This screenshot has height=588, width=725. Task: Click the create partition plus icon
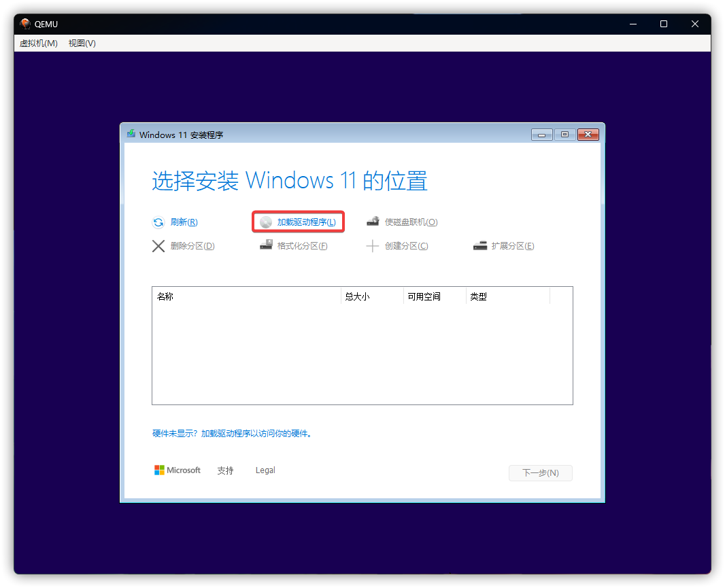(x=372, y=246)
